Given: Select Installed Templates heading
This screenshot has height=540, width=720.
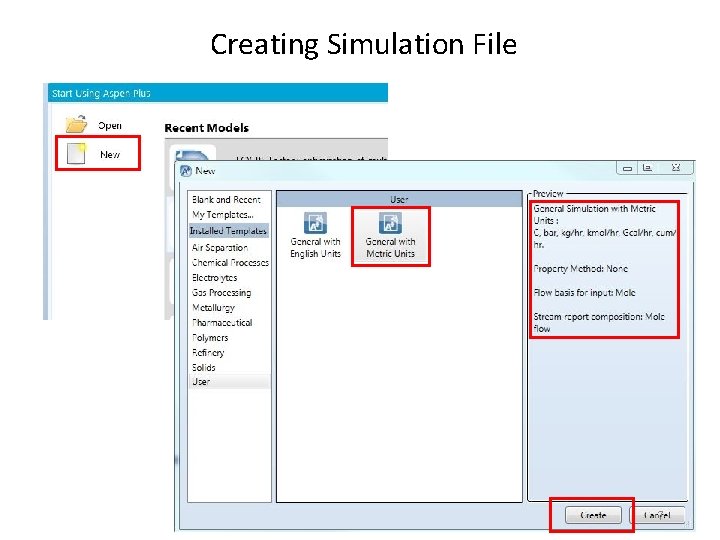Looking at the screenshot, I should click(228, 231).
